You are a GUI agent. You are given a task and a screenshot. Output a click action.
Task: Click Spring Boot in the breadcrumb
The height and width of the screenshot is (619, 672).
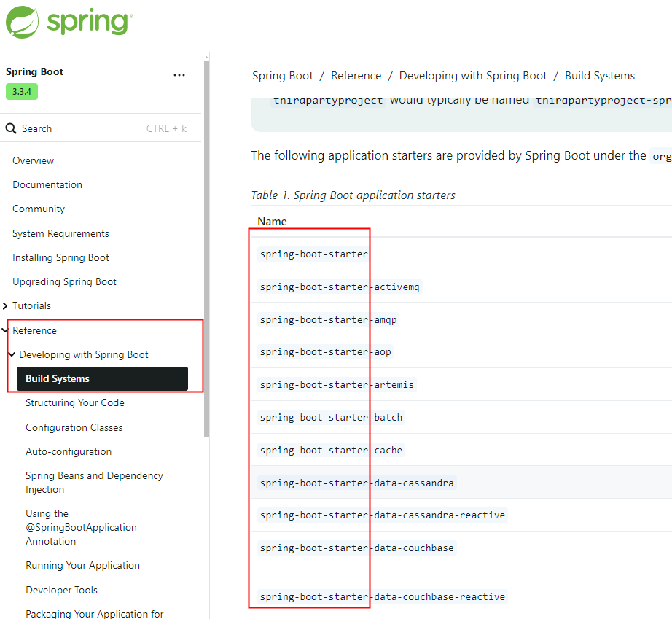(x=282, y=76)
